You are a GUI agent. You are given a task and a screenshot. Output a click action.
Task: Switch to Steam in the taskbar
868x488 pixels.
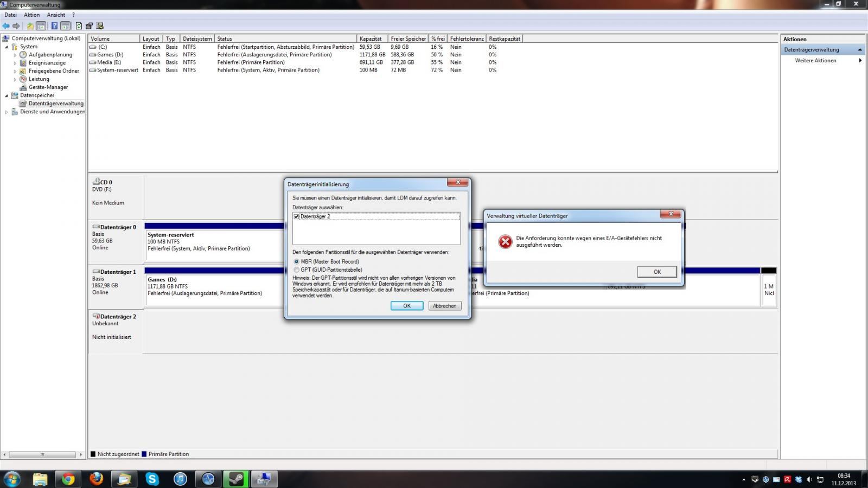[236, 479]
